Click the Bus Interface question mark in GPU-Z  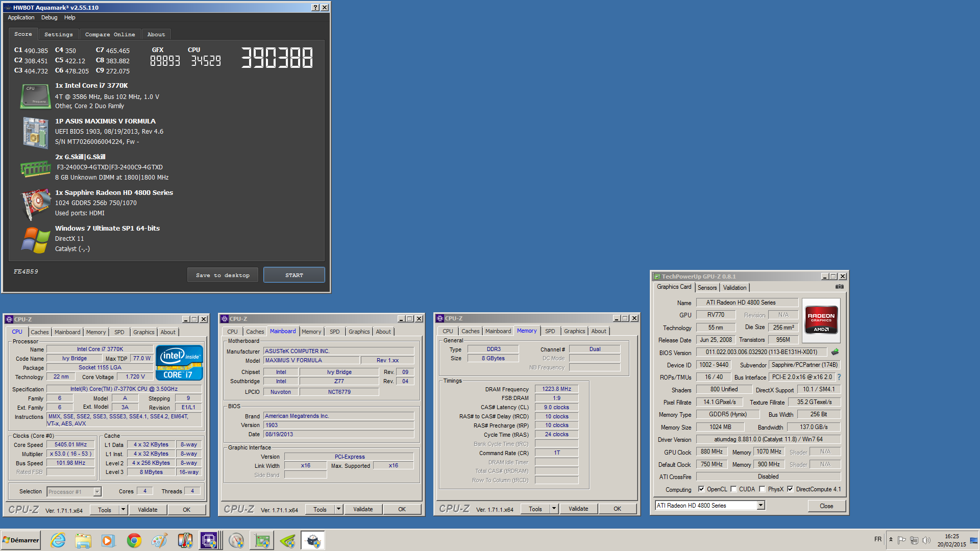(x=839, y=377)
